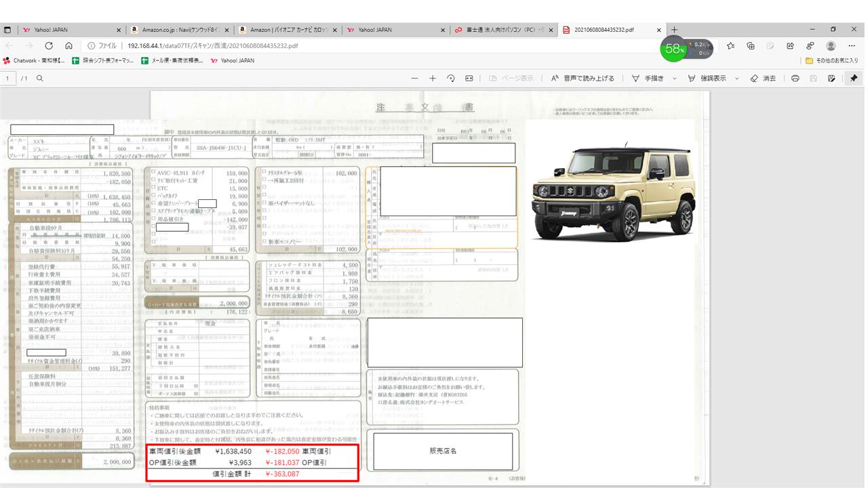
Task: Click the Save as icon in PDF toolbar
Action: click(831, 78)
